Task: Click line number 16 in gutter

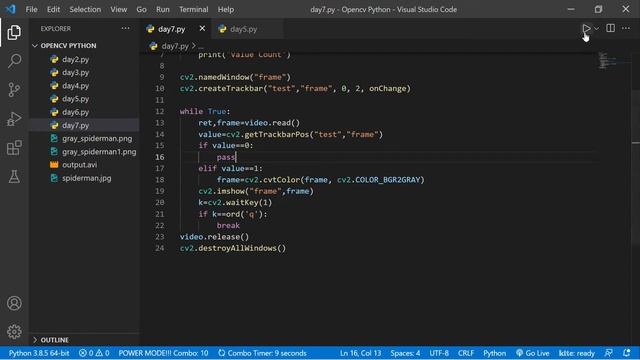Action: pyautogui.click(x=160, y=157)
